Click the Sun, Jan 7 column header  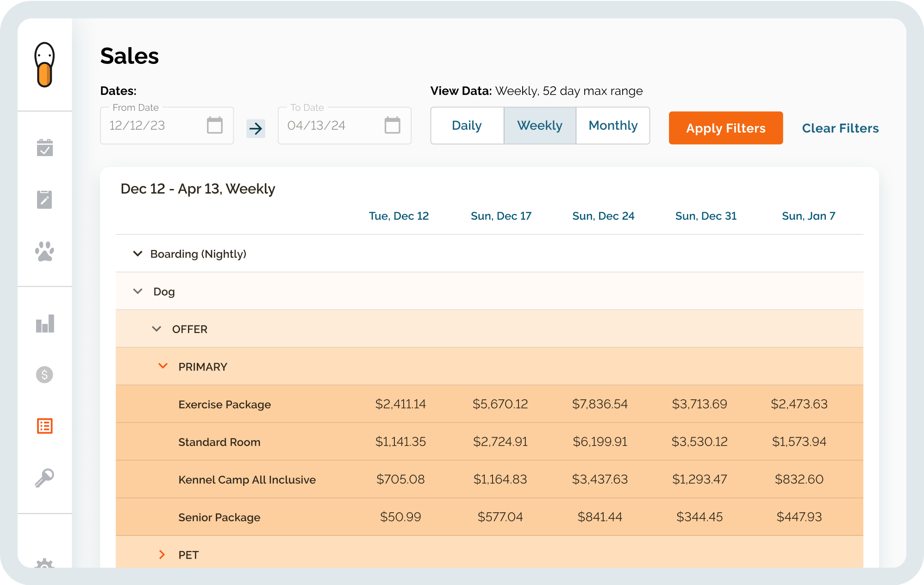808,216
